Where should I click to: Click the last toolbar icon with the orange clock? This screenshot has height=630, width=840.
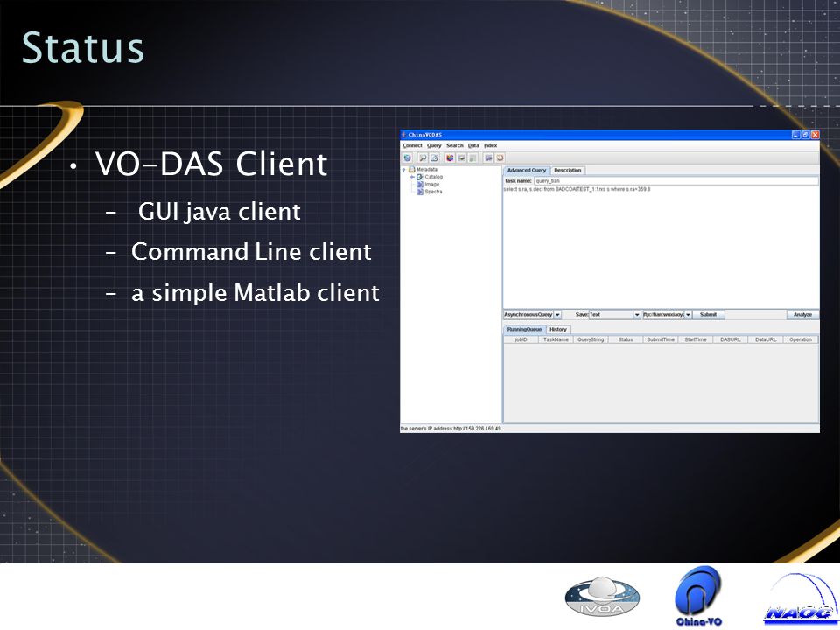click(500, 158)
